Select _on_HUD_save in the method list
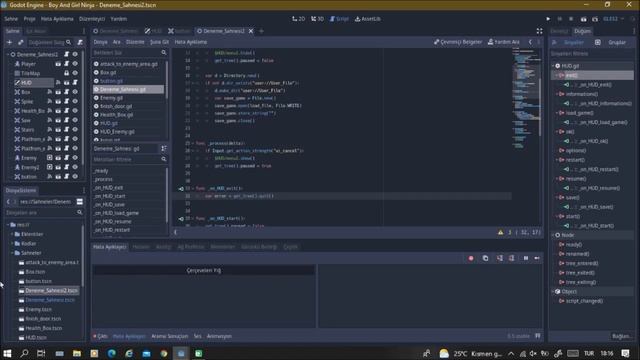This screenshot has height=360, width=640. (129, 204)
